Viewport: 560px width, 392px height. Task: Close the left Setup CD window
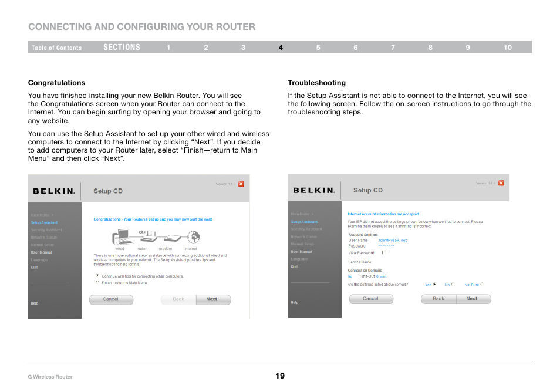click(241, 184)
